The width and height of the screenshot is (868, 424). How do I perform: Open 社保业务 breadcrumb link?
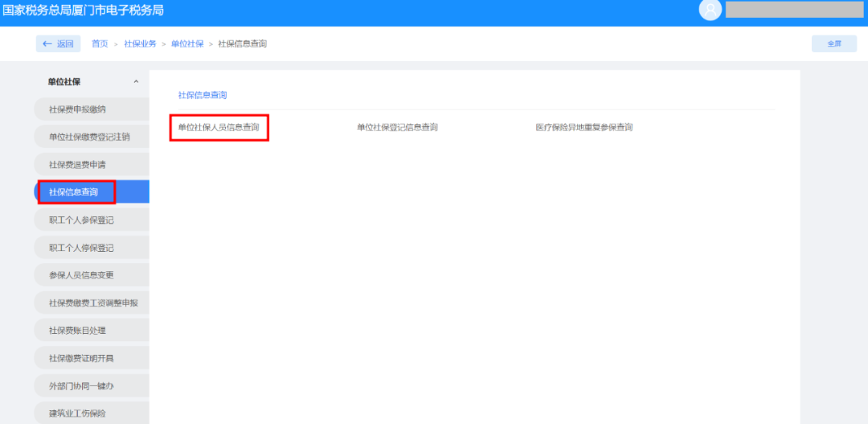tap(140, 43)
